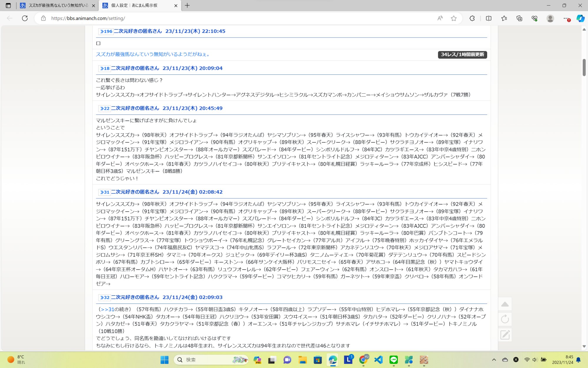Click floating reload circular arrow button
588x368 pixels.
click(x=505, y=319)
